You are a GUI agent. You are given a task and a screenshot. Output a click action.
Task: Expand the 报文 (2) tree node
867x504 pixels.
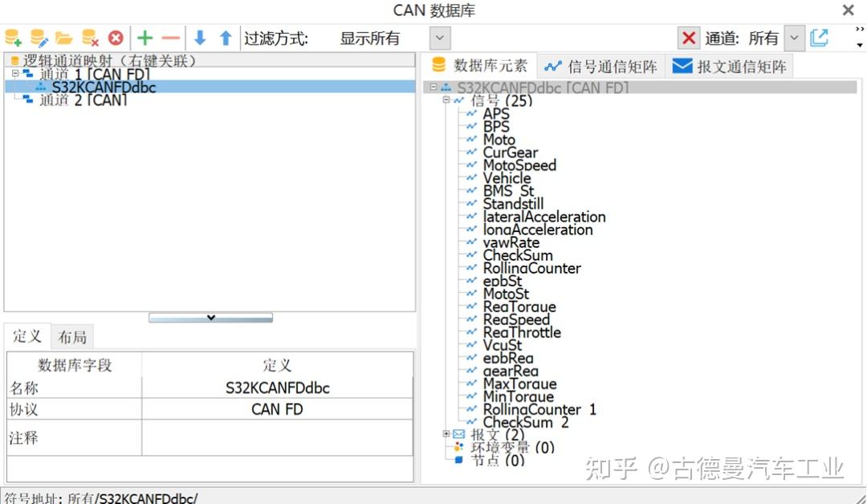447,433
